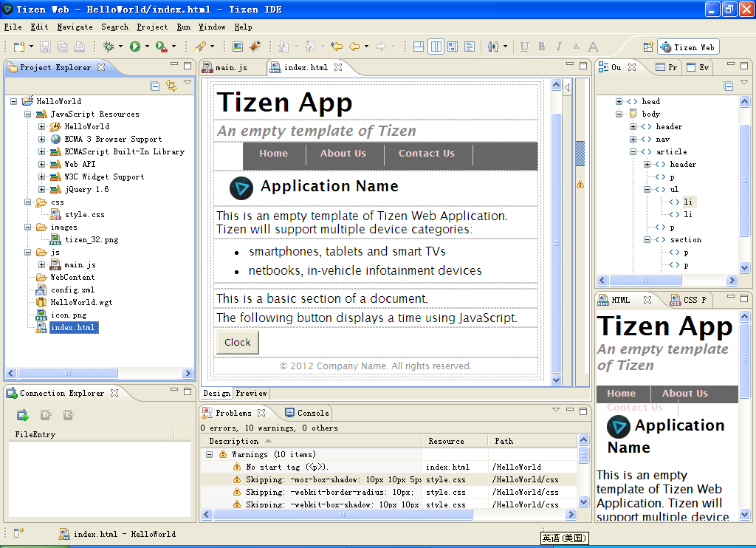Viewport: 756px width, 548px height.
Task: Toggle vertical split pane layout
Action: (x=436, y=47)
